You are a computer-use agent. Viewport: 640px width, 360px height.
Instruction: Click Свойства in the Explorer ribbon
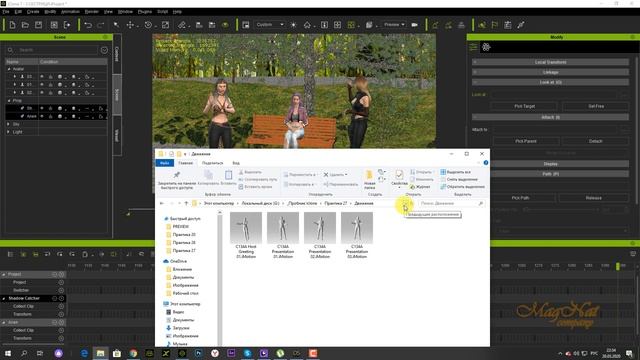tap(399, 180)
